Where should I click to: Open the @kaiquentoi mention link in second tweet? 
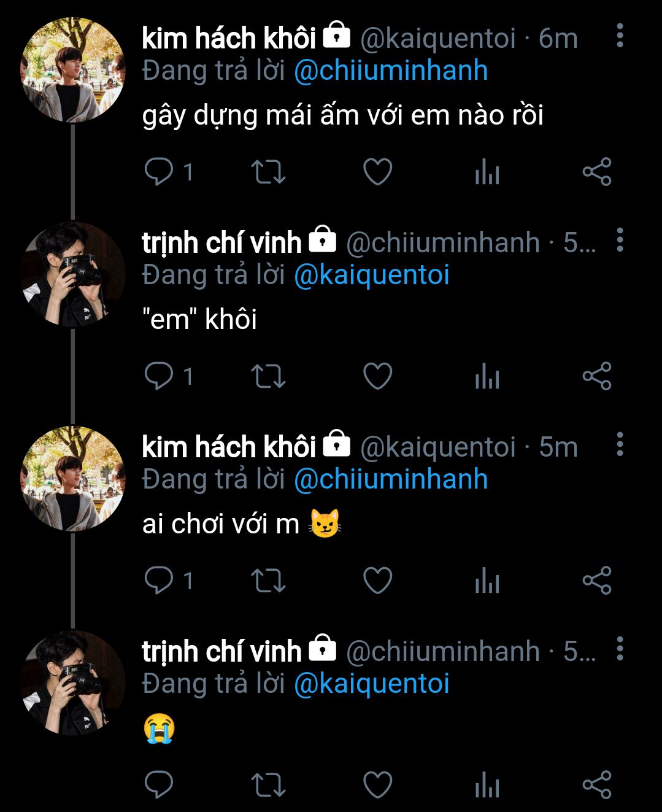(x=372, y=276)
